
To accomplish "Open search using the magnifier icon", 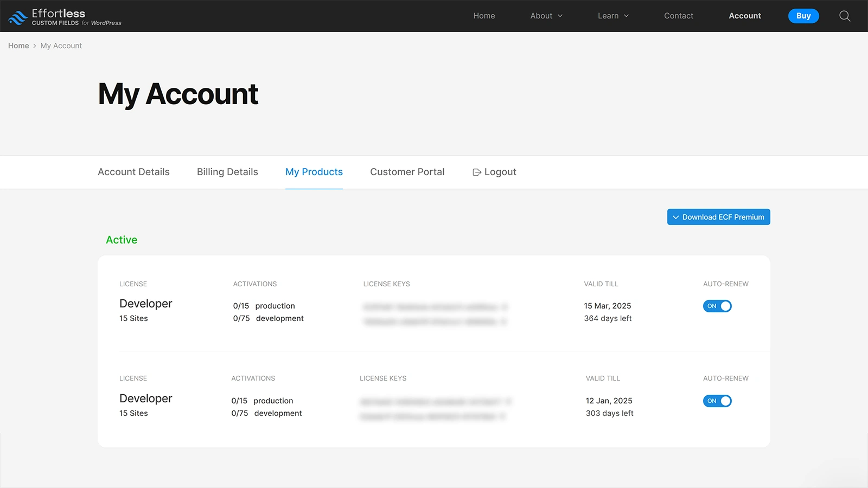I will pos(844,16).
